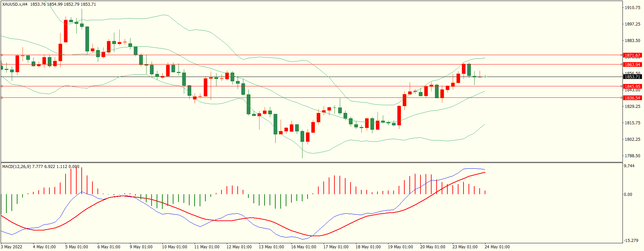Click the divider between price chart and MACD
Viewport: 644px width, 251px height.
pyautogui.click(x=311, y=162)
